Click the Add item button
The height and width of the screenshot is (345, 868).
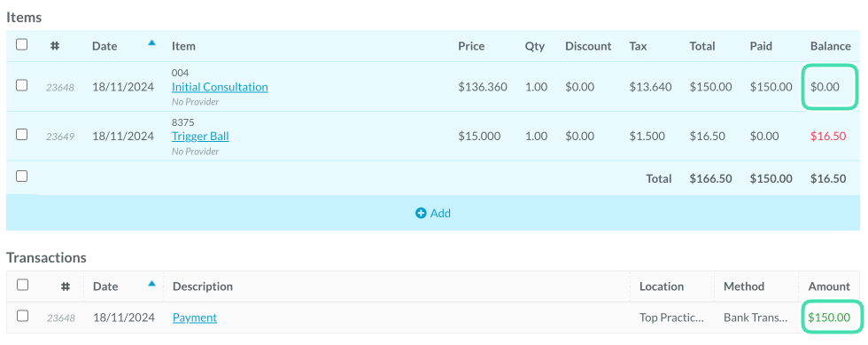point(433,213)
